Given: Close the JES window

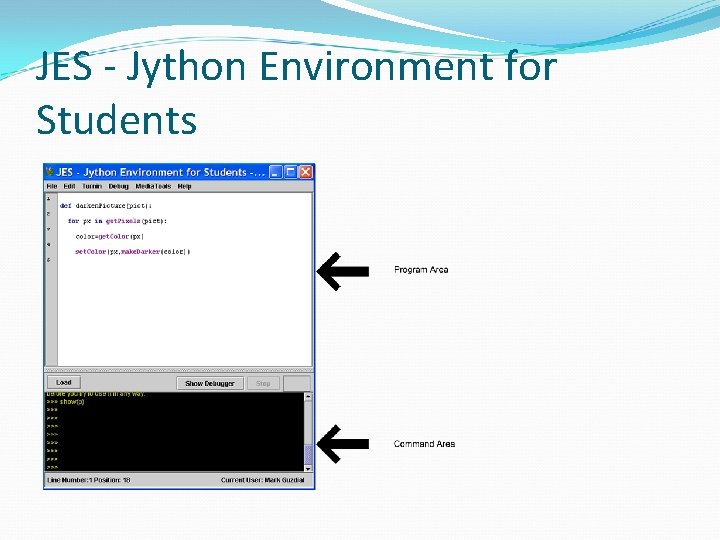Looking at the screenshot, I should point(305,172).
